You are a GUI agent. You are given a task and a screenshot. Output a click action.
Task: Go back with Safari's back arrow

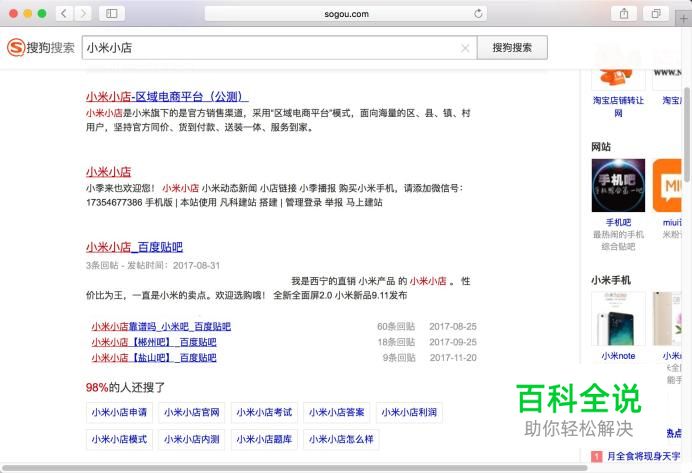(64, 14)
